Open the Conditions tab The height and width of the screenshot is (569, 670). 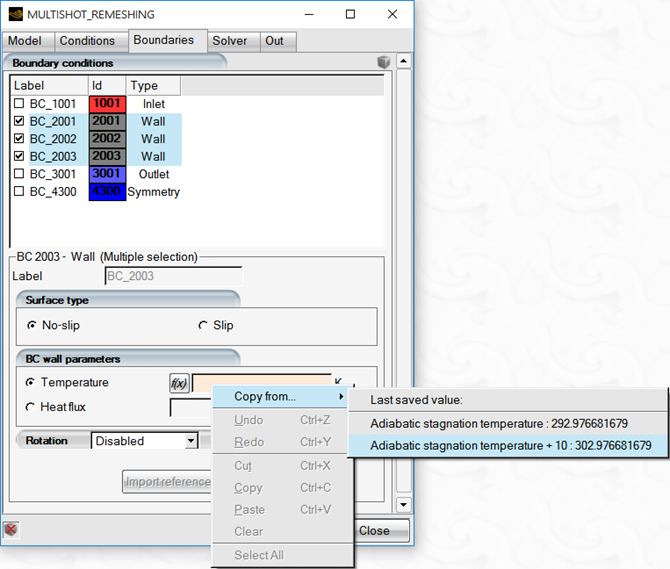pos(87,41)
